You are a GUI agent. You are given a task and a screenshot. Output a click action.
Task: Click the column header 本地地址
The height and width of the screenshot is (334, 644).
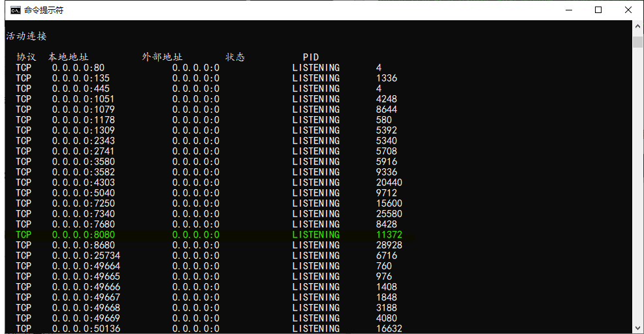click(x=68, y=57)
